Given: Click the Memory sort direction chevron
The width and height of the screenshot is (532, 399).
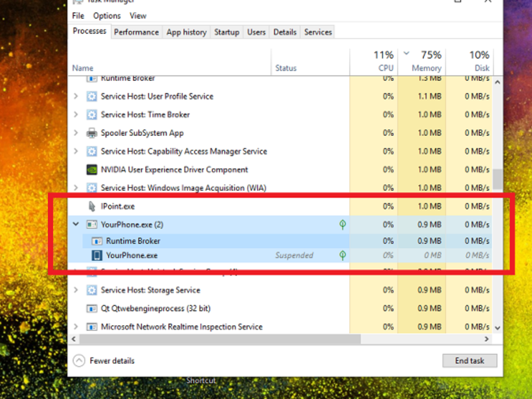Looking at the screenshot, I should (x=406, y=53).
